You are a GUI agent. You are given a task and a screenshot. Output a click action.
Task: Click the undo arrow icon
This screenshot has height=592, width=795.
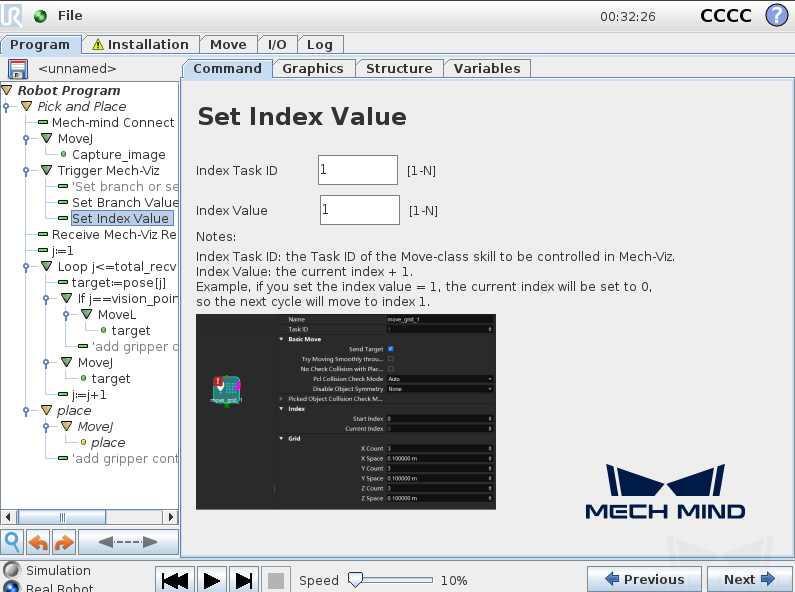[38, 542]
